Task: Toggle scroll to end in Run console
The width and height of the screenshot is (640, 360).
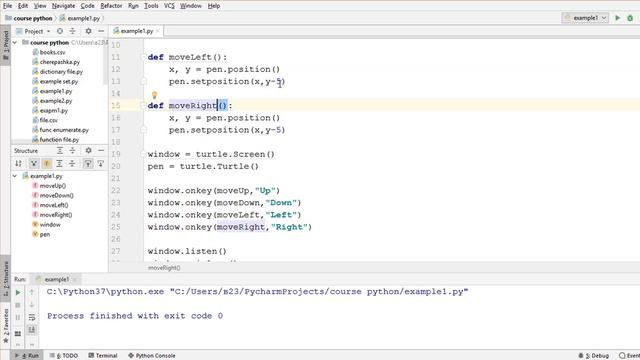Action: (x=32, y=330)
